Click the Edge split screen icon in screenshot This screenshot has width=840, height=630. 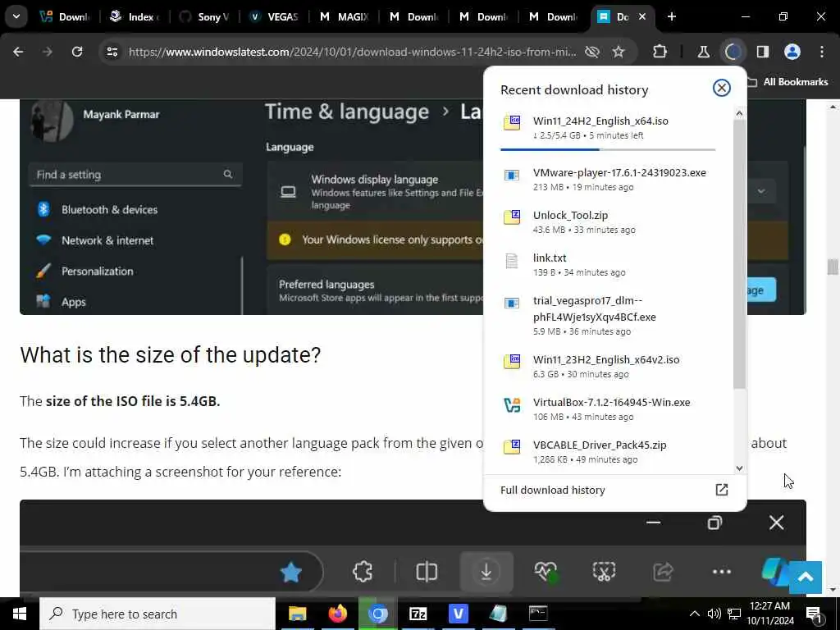coord(427,572)
